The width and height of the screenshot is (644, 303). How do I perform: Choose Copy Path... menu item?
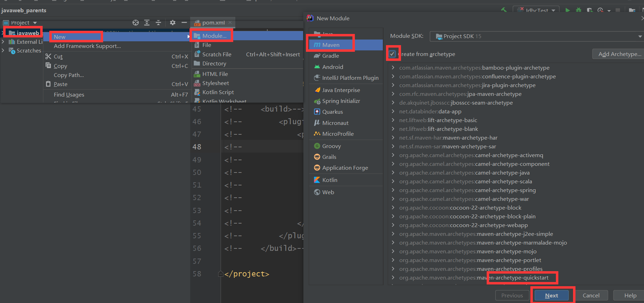click(x=117, y=75)
